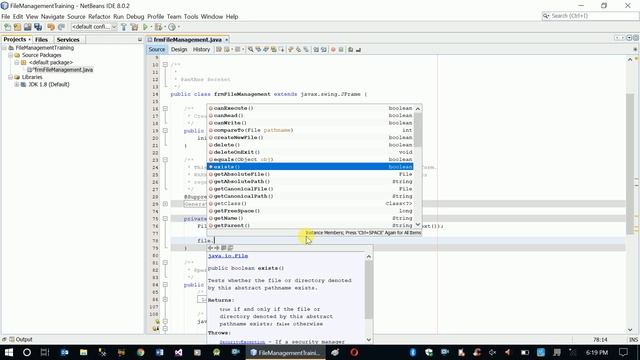
Task: Collapse the Libraries node
Action: tap(11, 77)
